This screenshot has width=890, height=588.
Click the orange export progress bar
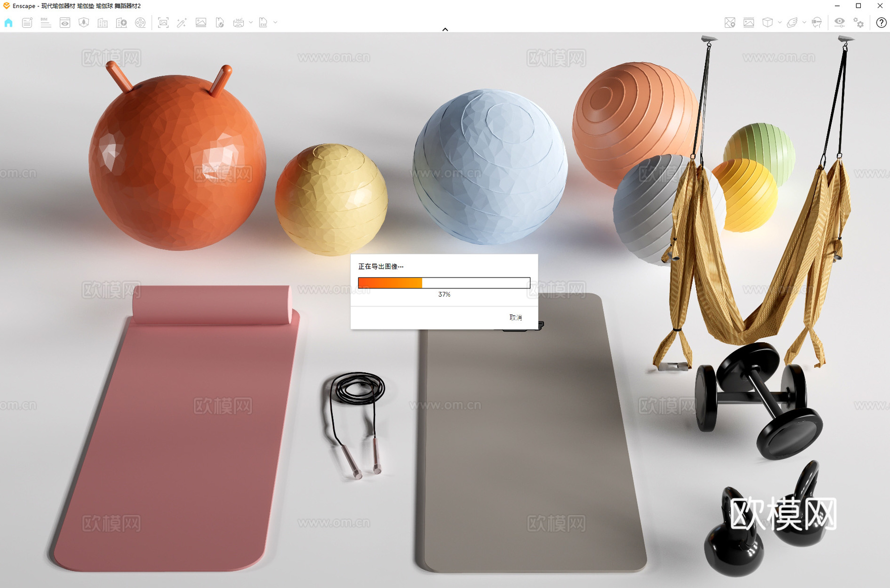pyautogui.click(x=444, y=283)
